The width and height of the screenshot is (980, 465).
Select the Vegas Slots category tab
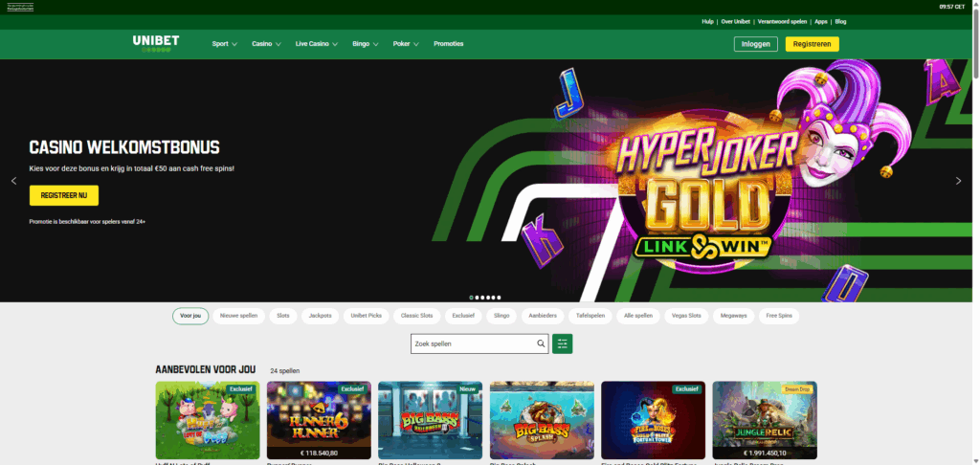686,317
